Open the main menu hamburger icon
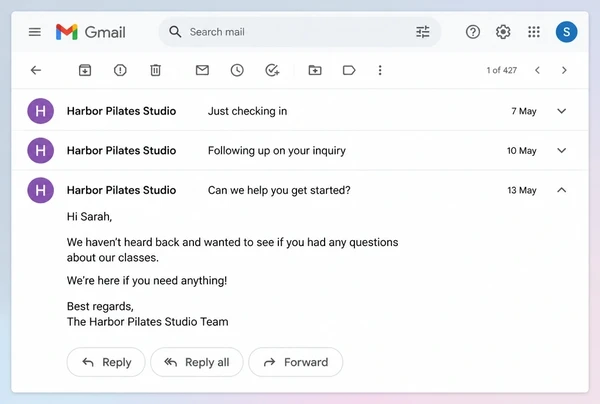 tap(35, 32)
